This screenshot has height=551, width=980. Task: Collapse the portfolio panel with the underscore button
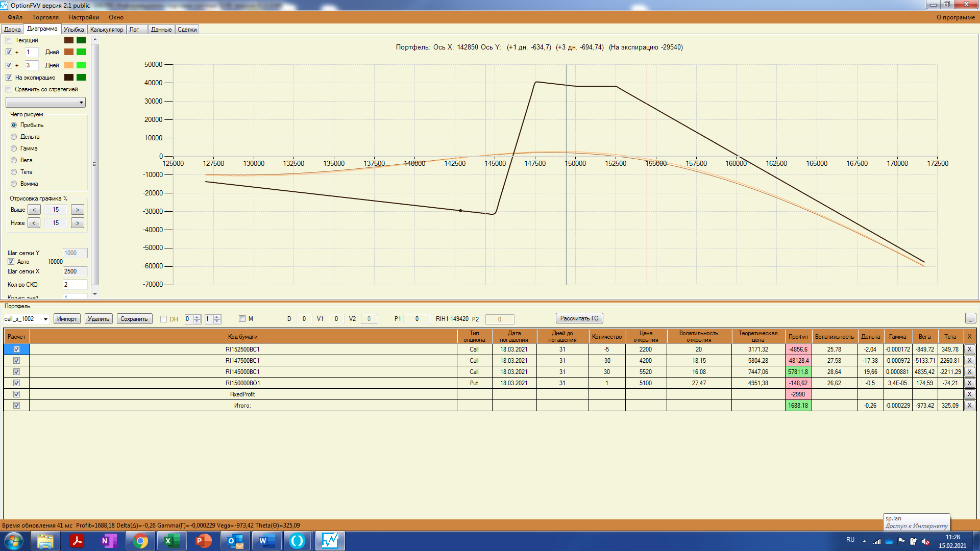[x=970, y=319]
